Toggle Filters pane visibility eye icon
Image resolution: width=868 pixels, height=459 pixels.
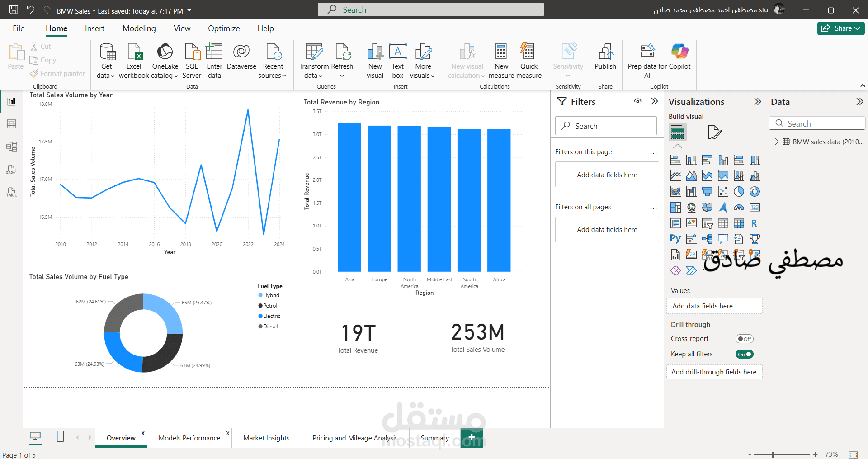(x=637, y=101)
